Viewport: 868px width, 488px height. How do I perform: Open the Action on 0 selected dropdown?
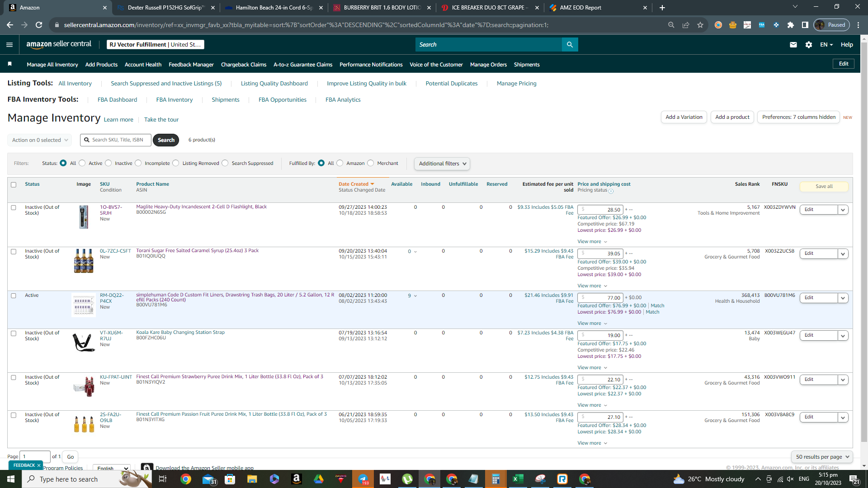[40, 140]
